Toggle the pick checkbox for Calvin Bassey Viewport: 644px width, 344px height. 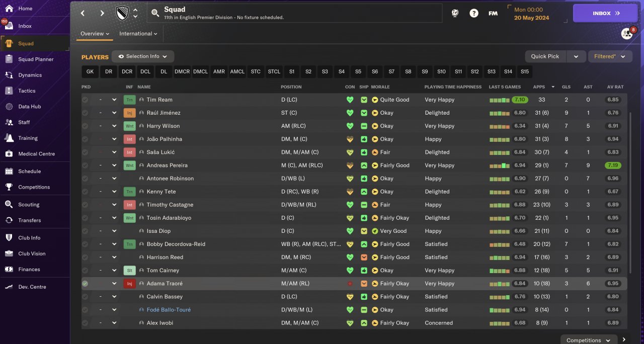(85, 297)
